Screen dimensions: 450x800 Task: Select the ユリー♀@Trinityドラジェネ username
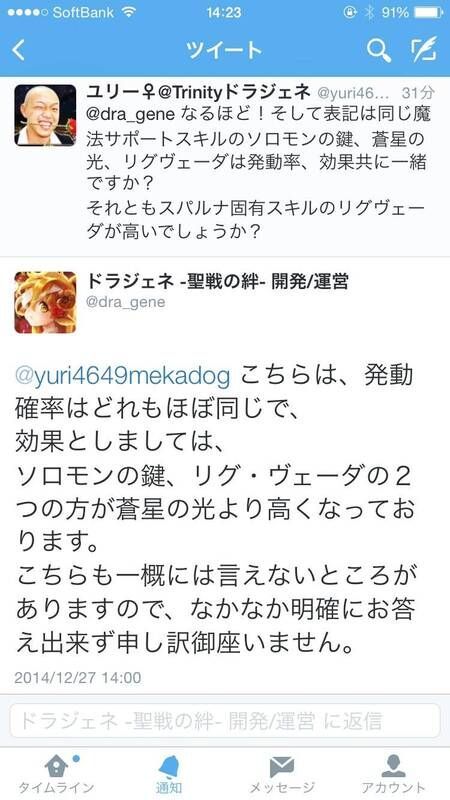198,93
